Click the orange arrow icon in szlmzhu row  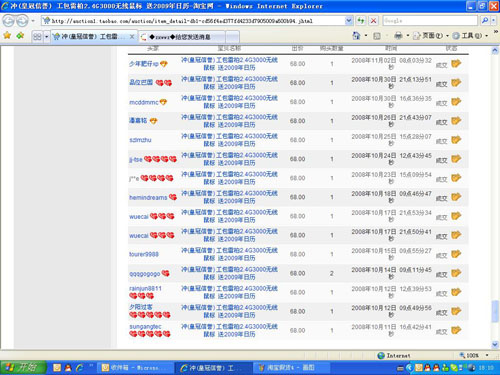click(456, 139)
